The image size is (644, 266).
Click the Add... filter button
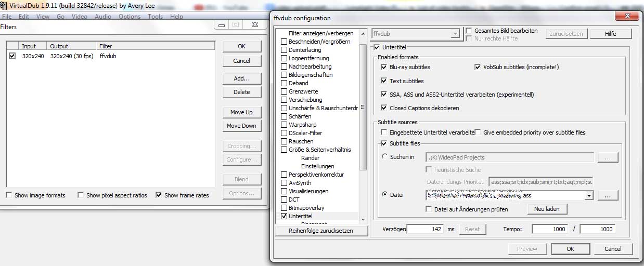coord(242,78)
